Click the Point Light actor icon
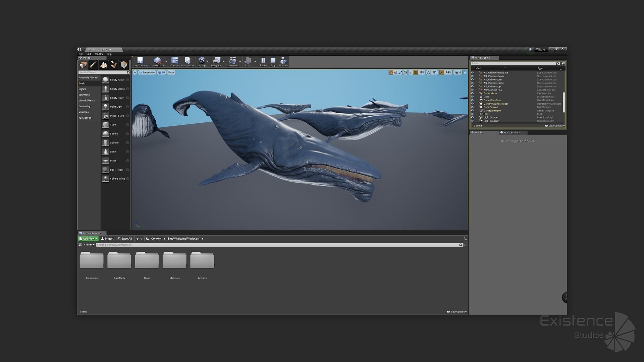The width and height of the screenshot is (644, 362). click(x=106, y=107)
